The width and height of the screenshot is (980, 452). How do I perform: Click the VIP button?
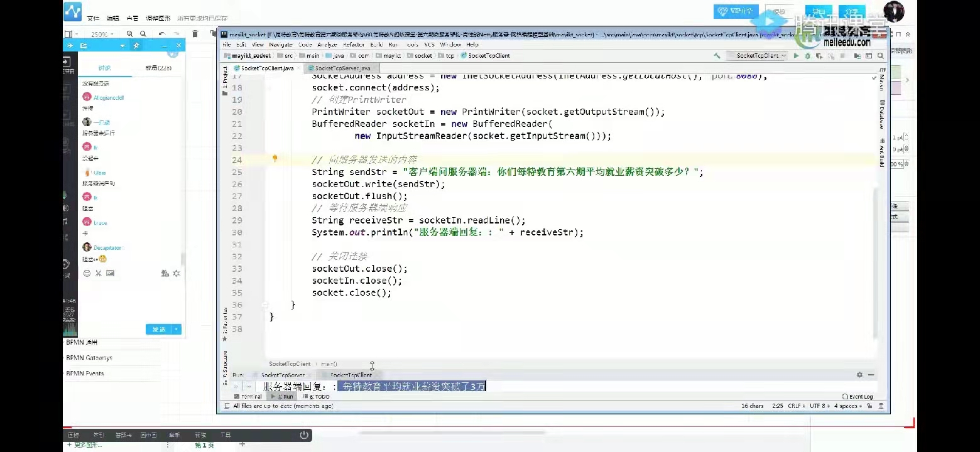click(736, 11)
